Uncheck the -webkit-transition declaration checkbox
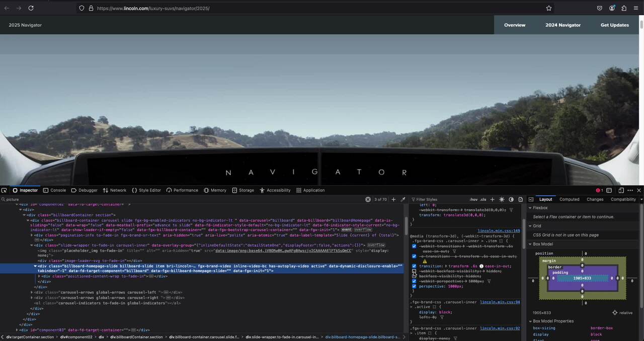This screenshot has width=644, height=341. point(414,246)
